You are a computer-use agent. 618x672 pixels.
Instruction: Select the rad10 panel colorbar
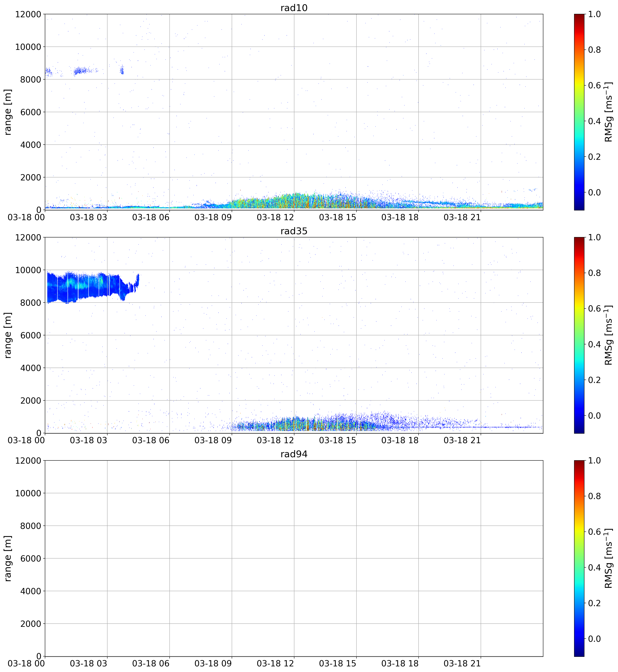click(579, 112)
